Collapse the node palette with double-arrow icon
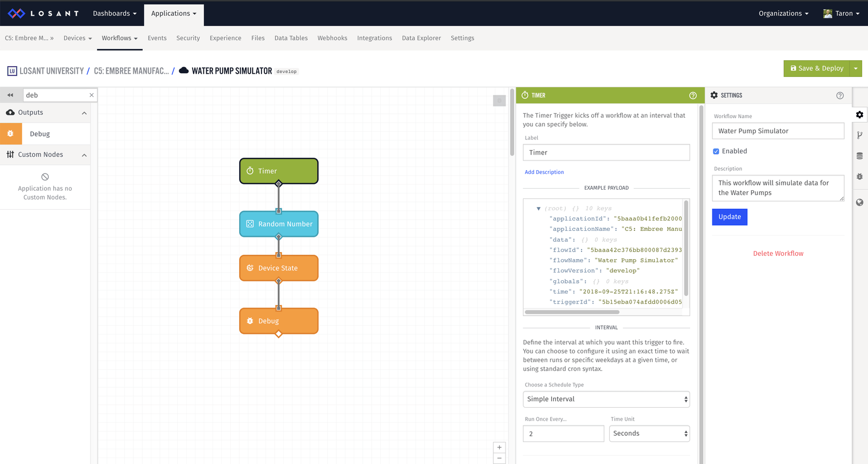 click(x=10, y=95)
